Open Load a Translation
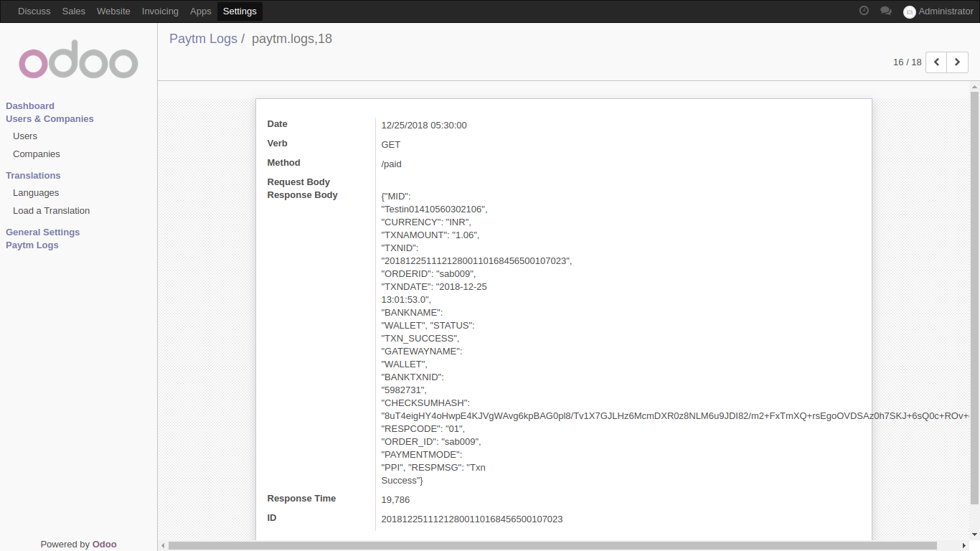980x551 pixels. tap(51, 210)
